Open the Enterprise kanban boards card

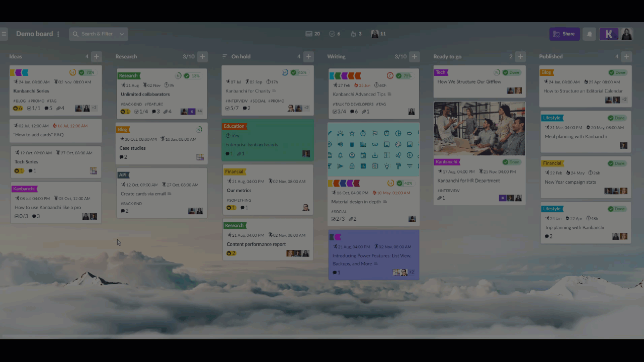point(268,140)
